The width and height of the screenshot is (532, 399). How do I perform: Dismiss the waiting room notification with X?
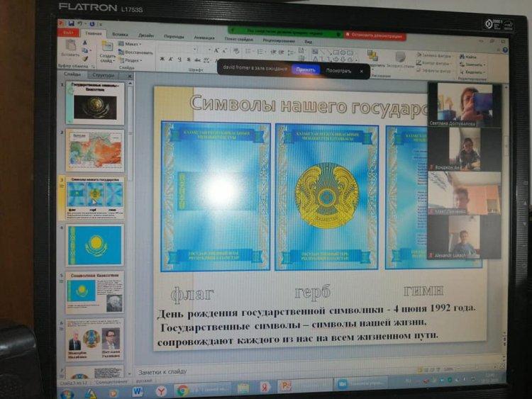[361, 71]
